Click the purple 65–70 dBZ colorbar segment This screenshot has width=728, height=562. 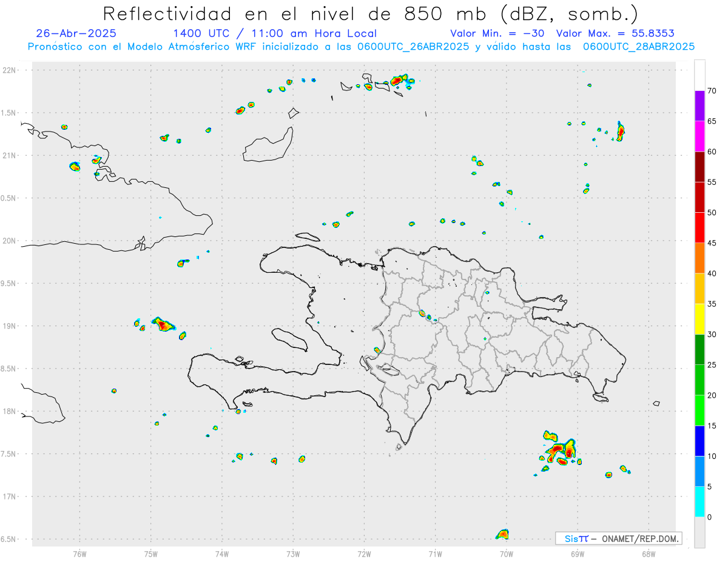699,106
